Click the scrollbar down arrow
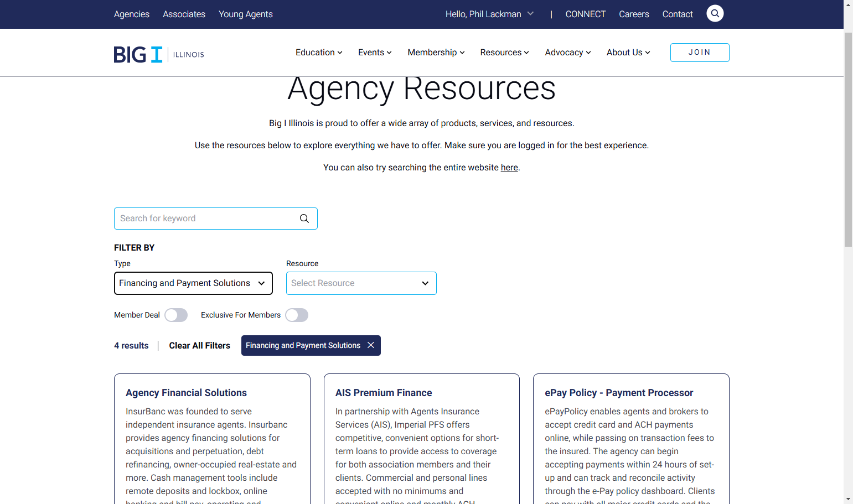Screen dimensions: 853x504 (x=848, y=499)
